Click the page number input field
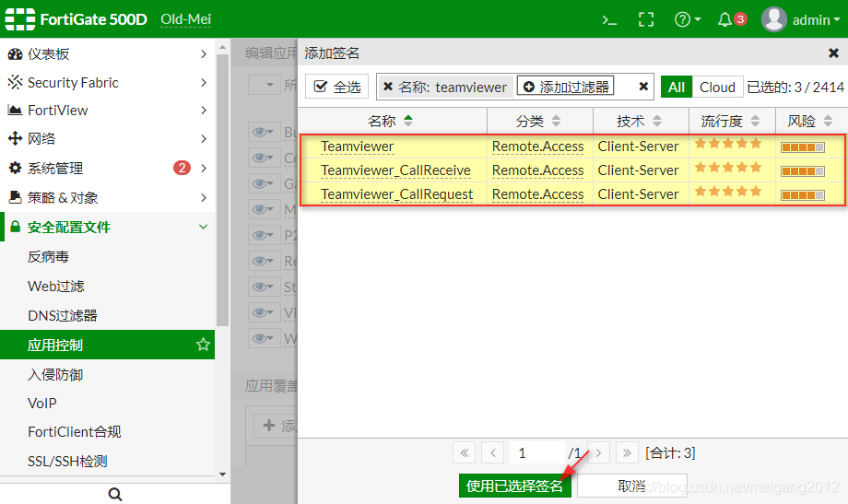This screenshot has width=848, height=504. 536,452
